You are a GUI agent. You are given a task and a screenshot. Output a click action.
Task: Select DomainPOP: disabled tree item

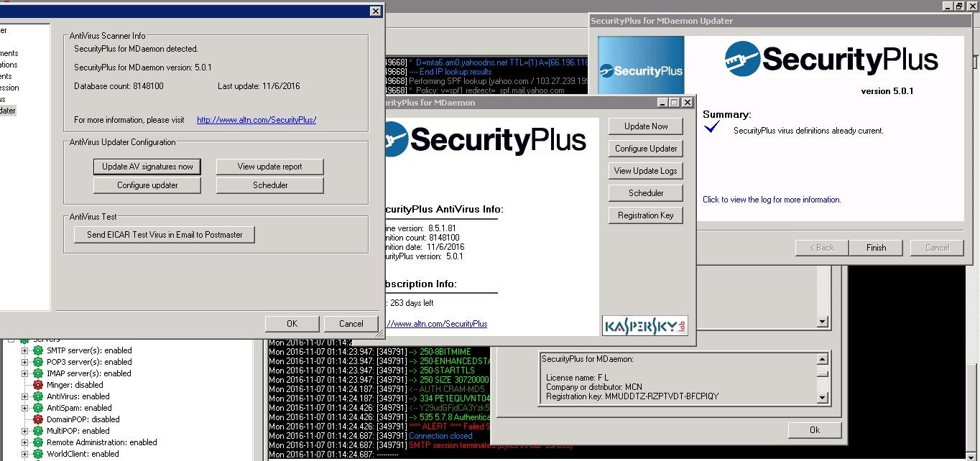point(83,419)
